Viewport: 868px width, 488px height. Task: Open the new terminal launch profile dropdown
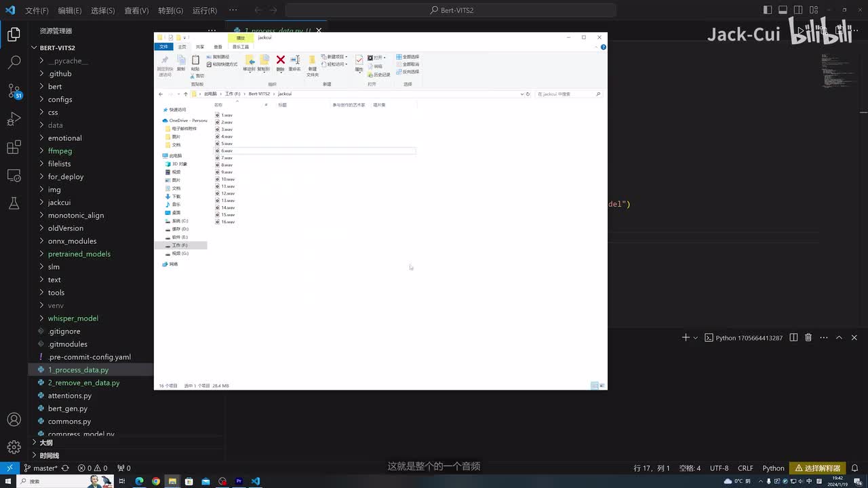tap(695, 338)
